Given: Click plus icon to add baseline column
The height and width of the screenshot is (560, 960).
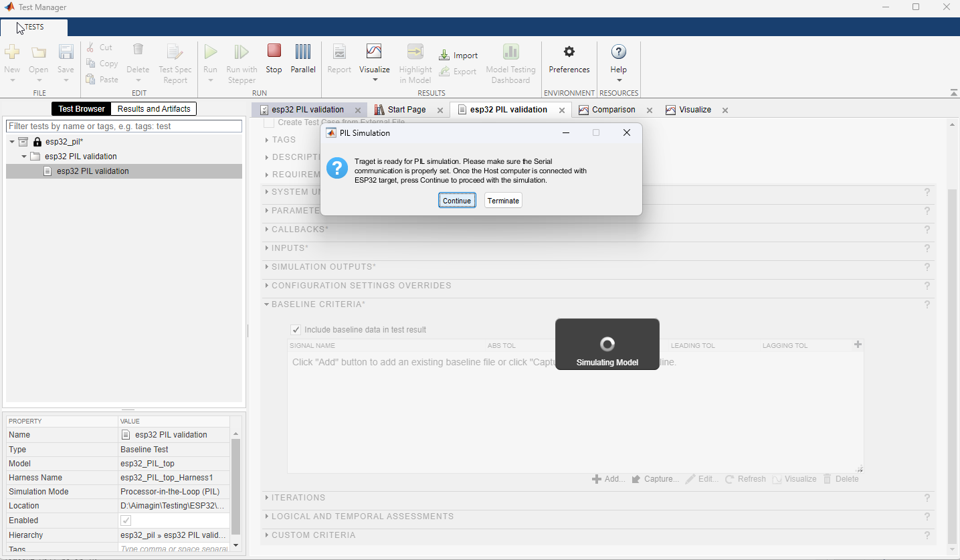Looking at the screenshot, I should (x=858, y=345).
